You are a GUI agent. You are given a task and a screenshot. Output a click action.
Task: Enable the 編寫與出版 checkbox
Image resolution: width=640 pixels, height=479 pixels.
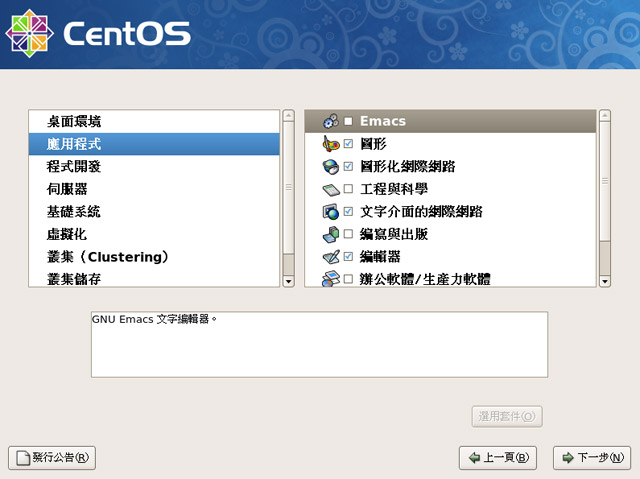(x=348, y=234)
